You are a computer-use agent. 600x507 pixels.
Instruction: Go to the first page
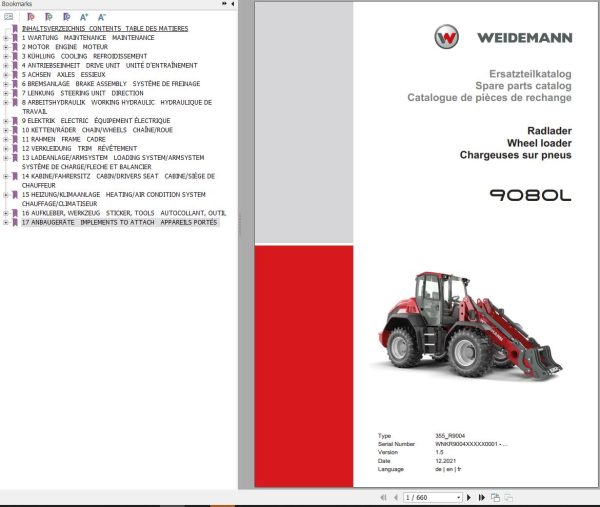click(x=383, y=497)
